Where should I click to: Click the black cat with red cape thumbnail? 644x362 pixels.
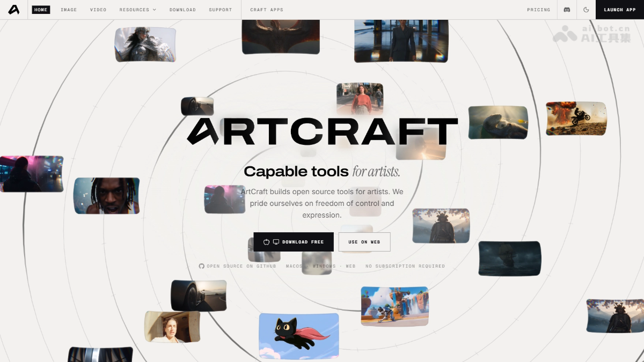(299, 336)
